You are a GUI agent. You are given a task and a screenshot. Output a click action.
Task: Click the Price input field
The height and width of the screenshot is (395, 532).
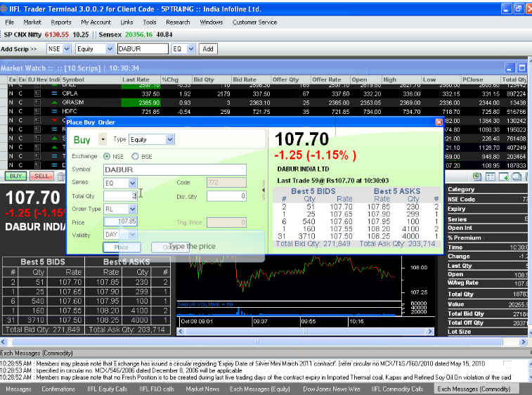click(120, 221)
